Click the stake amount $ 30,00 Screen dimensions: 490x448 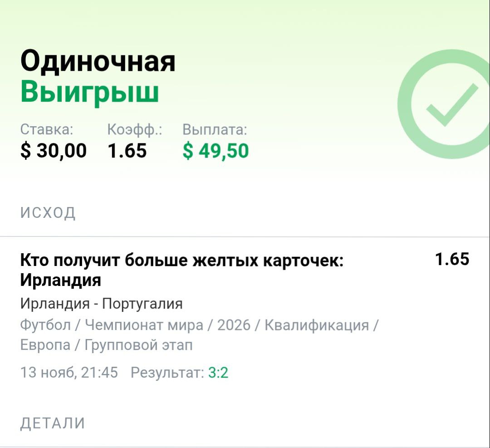(54, 150)
